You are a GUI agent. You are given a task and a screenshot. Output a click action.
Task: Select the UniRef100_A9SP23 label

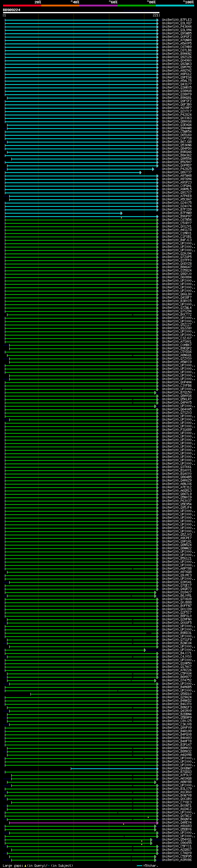[x=177, y=182]
